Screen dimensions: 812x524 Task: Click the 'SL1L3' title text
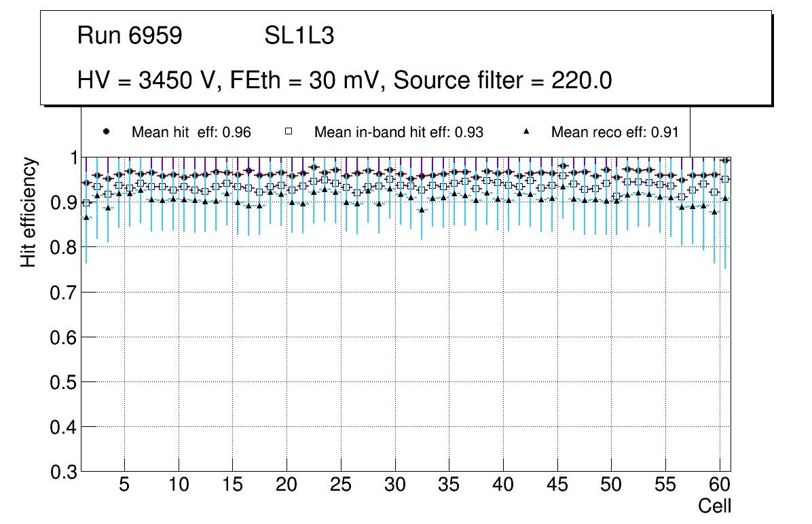pos(299,36)
